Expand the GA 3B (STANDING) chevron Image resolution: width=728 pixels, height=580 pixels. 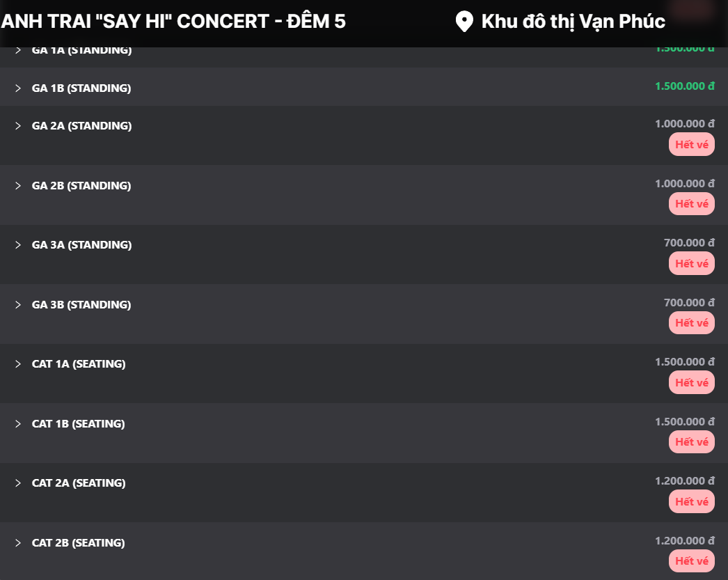(x=18, y=305)
